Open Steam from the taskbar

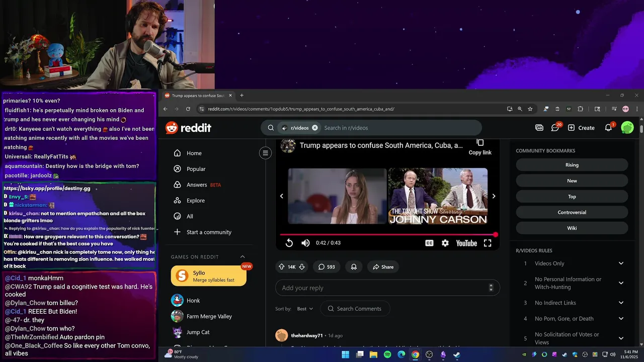(x=456, y=354)
